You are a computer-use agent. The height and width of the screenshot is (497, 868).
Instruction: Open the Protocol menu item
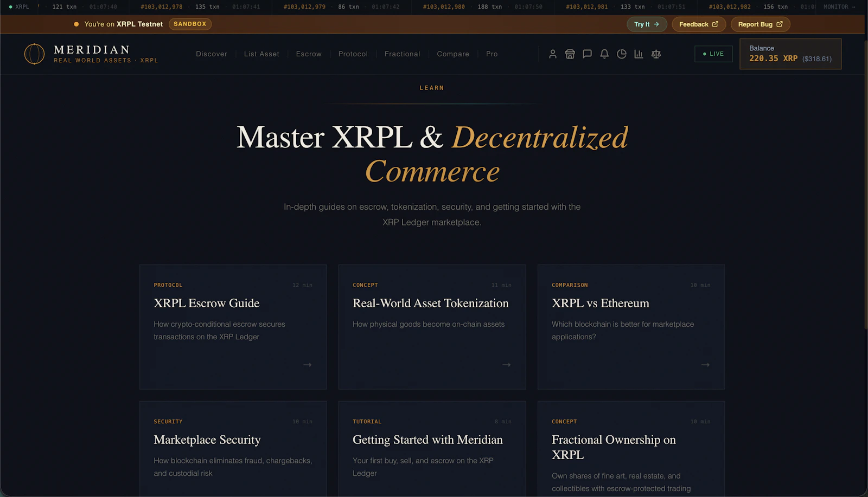coord(353,54)
